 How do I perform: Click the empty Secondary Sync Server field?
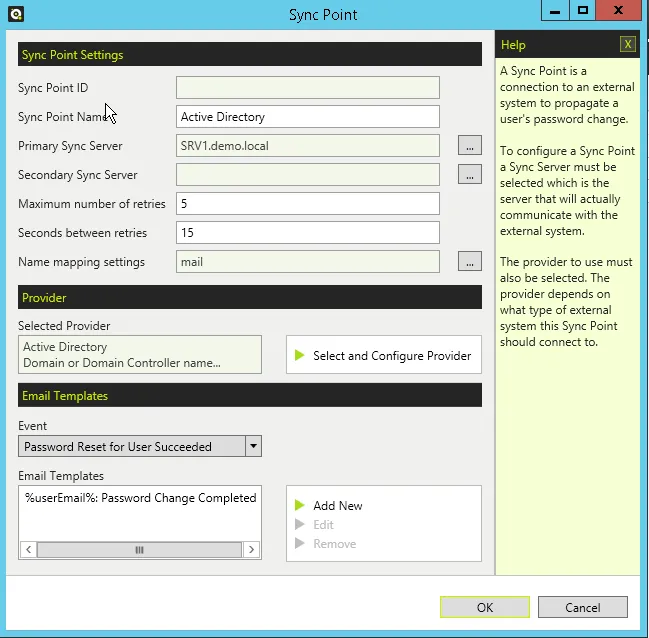(x=308, y=174)
